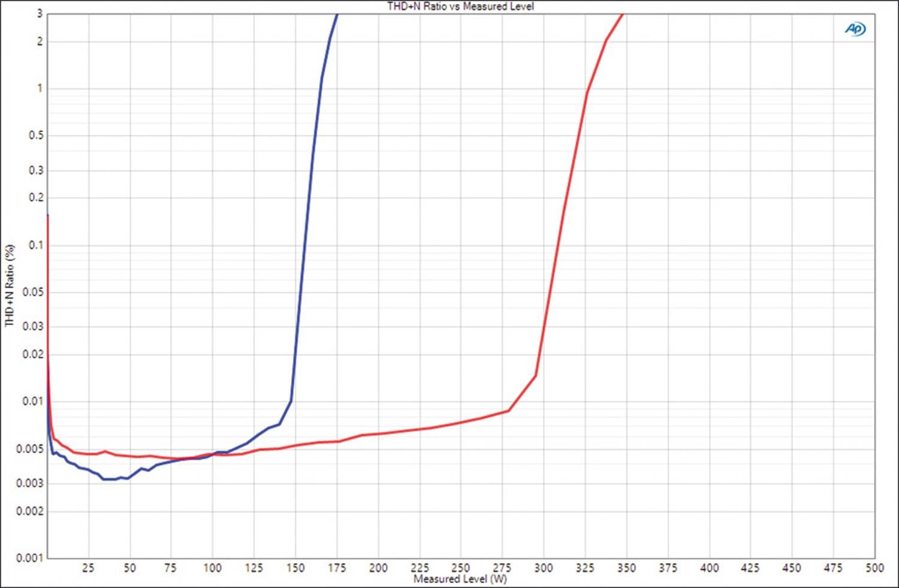Click the 225 tick on the x-axis
This screenshot has height=588, width=899.
(420, 568)
